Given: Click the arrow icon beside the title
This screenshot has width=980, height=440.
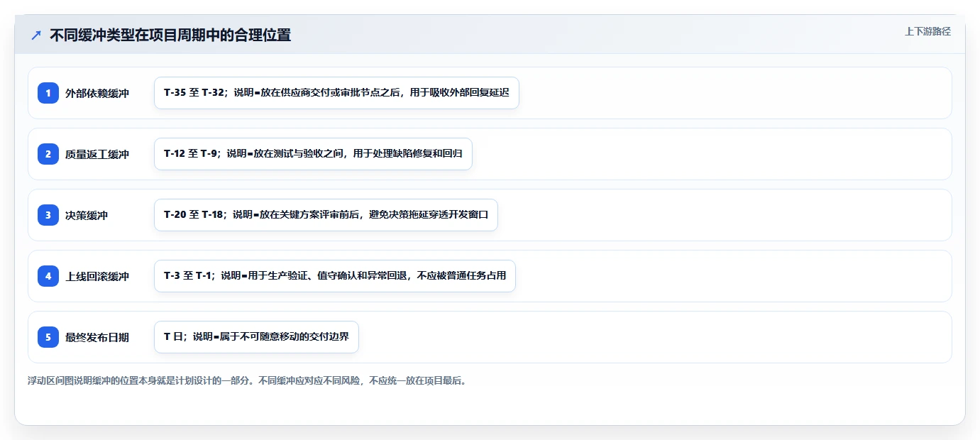Looking at the screenshot, I should [x=36, y=35].
